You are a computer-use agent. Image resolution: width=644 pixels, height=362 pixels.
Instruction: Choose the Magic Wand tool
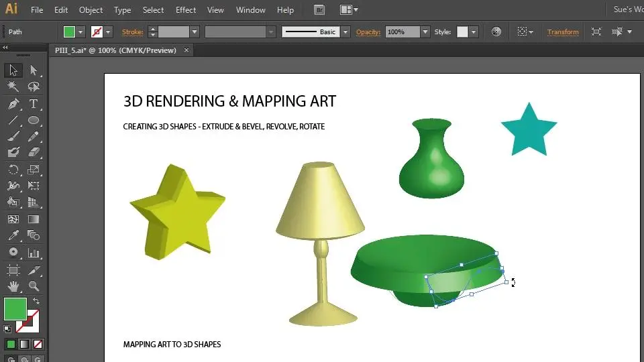13,86
